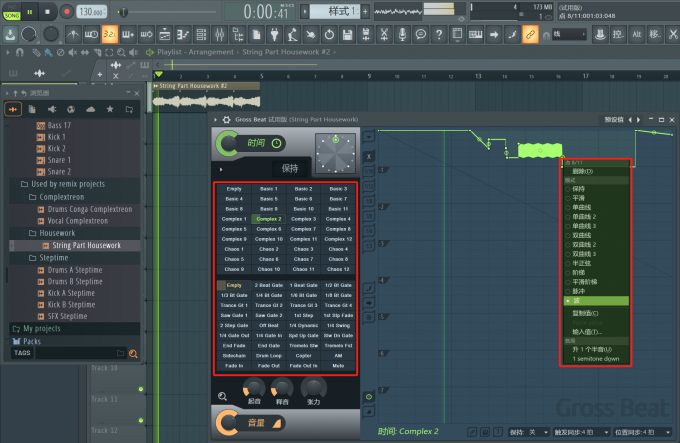Select the Sidechain volume preset
The image size is (680, 443).
click(x=234, y=355)
